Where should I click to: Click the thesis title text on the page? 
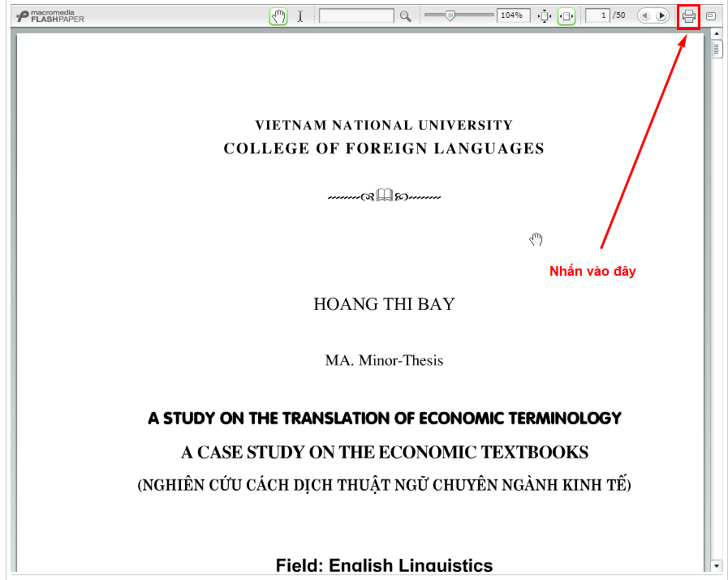click(x=384, y=418)
